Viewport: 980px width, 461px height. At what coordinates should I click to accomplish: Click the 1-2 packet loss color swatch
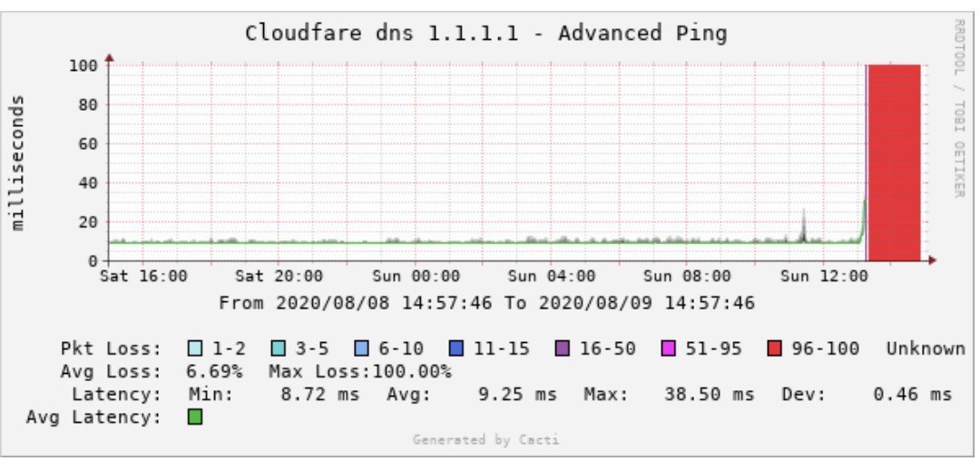[196, 348]
